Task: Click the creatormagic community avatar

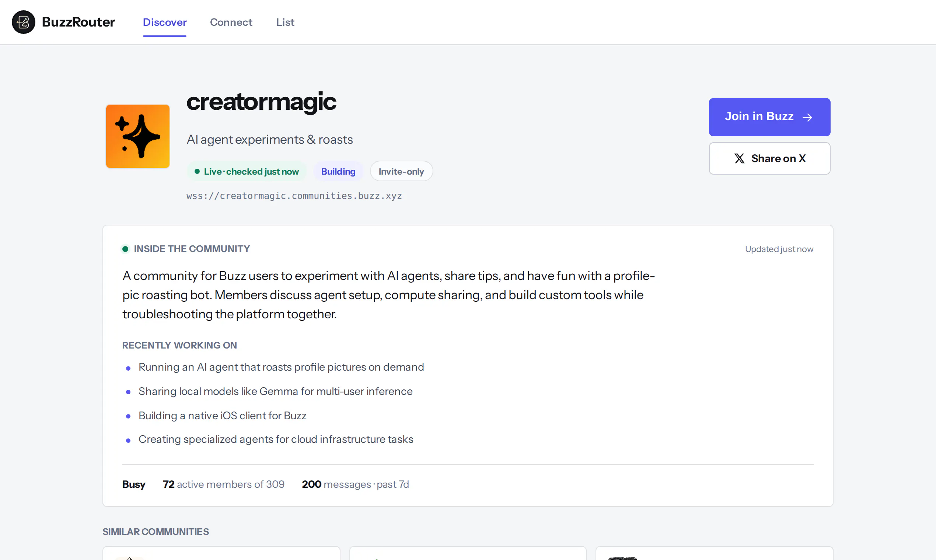Action: [138, 136]
